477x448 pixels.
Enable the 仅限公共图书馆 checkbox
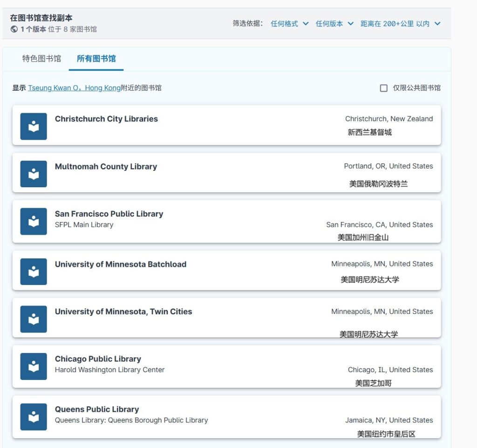click(x=384, y=88)
